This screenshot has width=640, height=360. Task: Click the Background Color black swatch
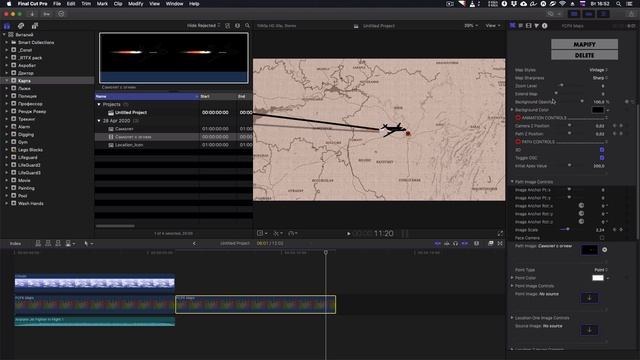(x=598, y=110)
